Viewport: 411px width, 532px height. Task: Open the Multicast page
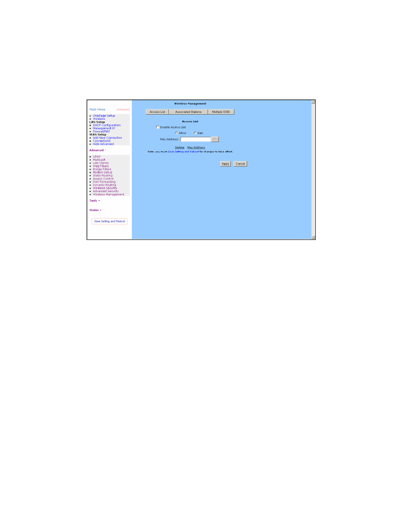point(99,160)
